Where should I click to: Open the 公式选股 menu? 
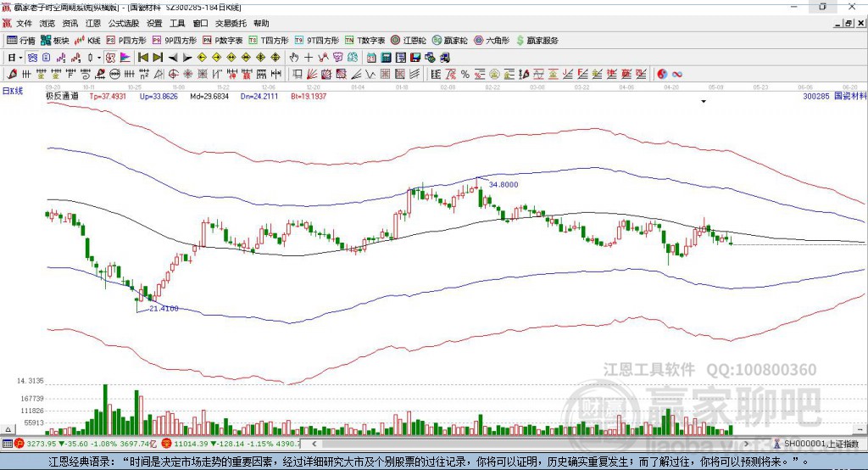coord(124,23)
